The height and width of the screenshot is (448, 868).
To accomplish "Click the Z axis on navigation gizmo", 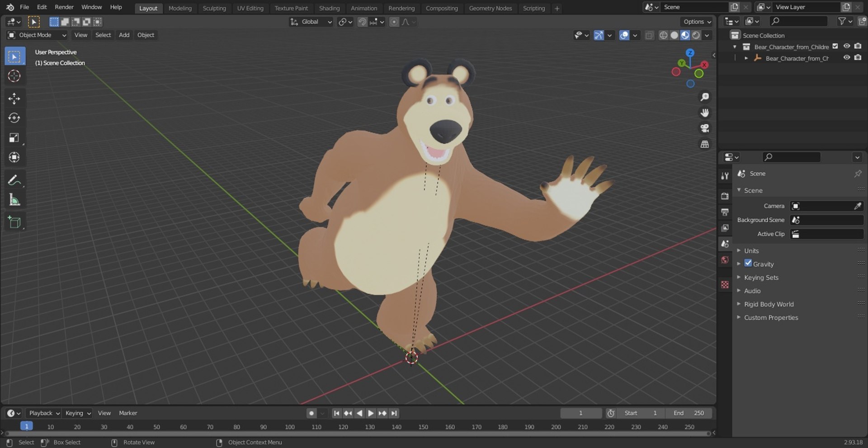I will click(x=690, y=53).
